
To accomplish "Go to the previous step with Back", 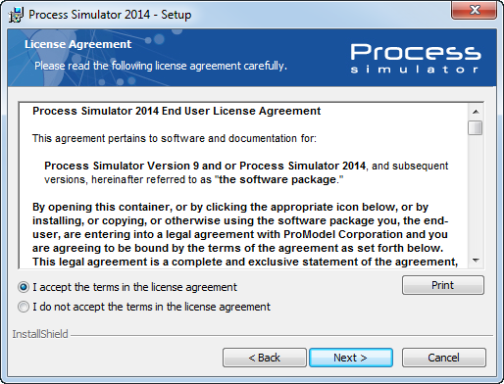I will tap(264, 358).
